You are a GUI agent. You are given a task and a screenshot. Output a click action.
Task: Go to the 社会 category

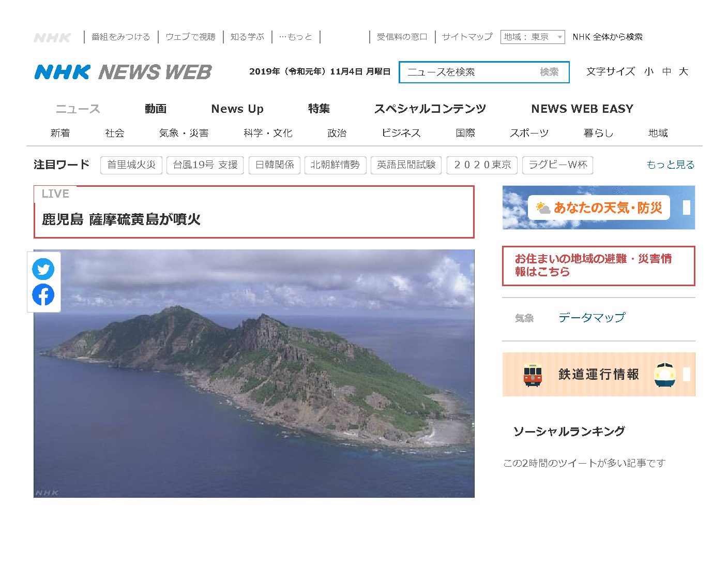pyautogui.click(x=115, y=133)
